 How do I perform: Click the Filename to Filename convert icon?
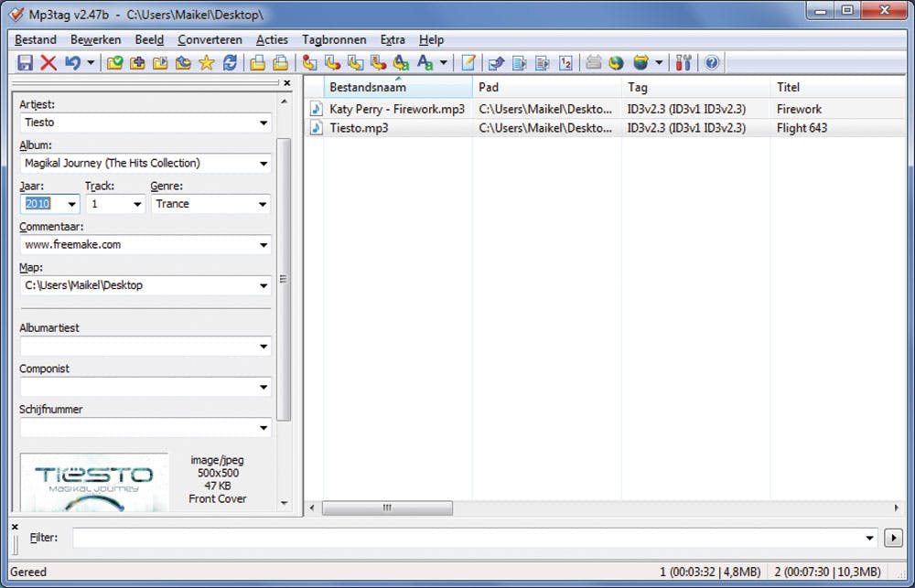click(355, 62)
